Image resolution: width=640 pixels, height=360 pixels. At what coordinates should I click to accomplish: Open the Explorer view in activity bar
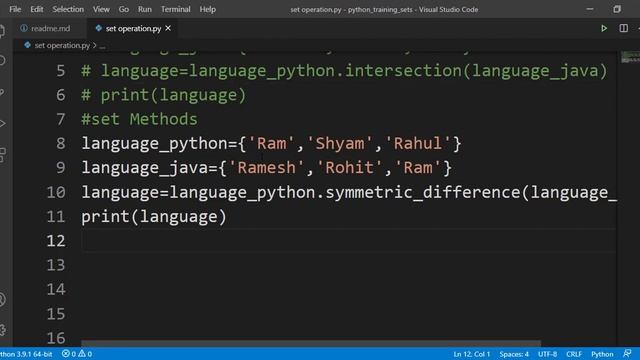2,31
